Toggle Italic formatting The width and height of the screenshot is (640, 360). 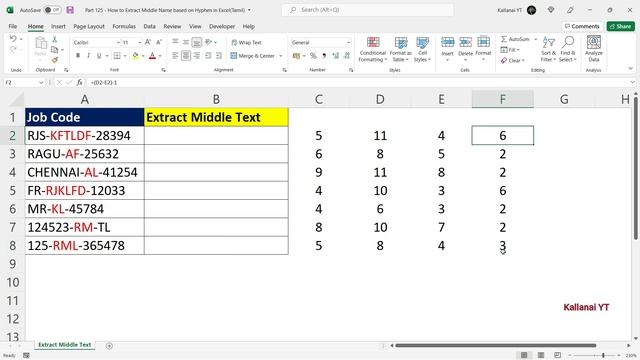pos(88,56)
